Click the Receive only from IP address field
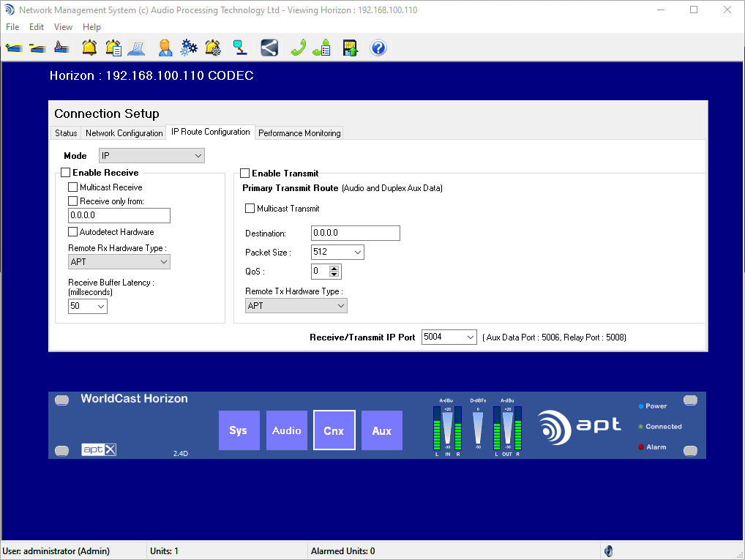This screenshot has height=560, width=745. click(119, 215)
